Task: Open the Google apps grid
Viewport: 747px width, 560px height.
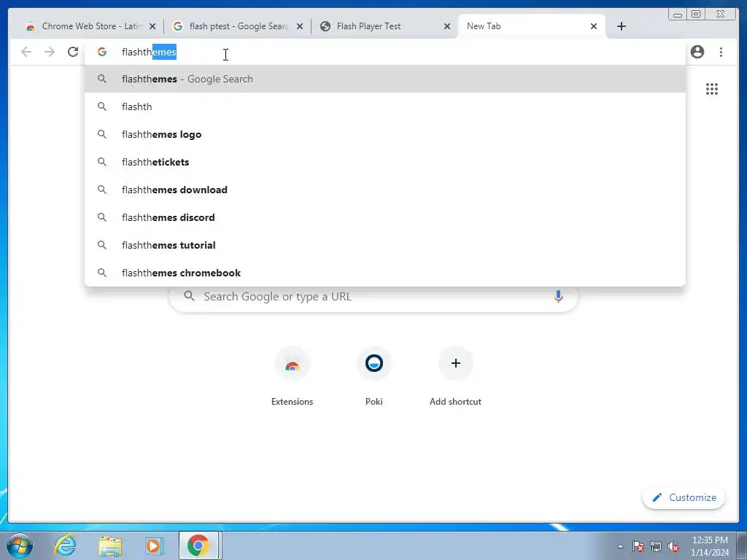Action: tap(712, 89)
